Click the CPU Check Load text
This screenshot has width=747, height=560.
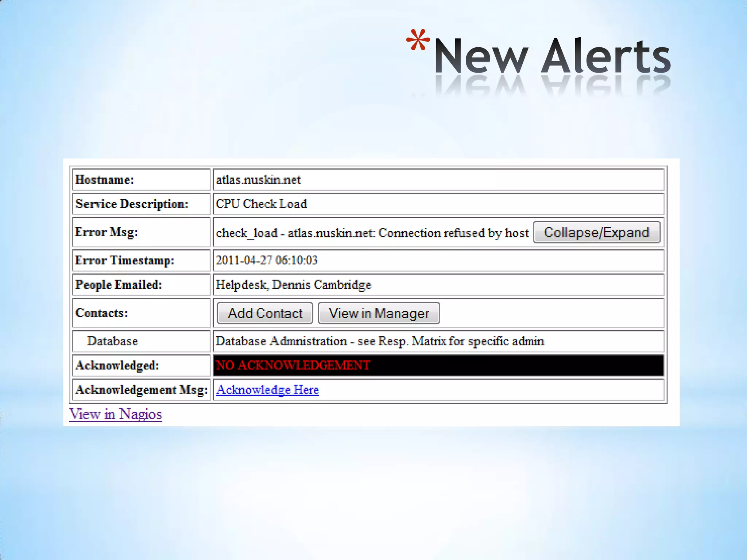point(261,204)
